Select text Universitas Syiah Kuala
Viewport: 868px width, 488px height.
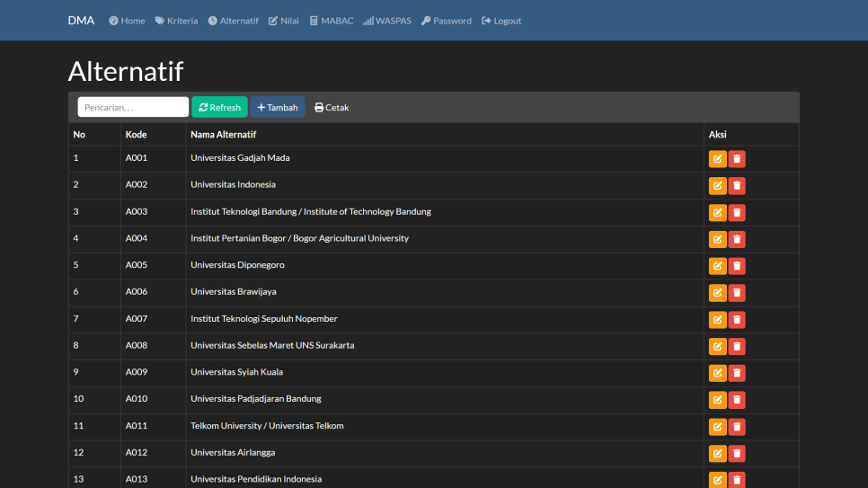click(x=236, y=372)
